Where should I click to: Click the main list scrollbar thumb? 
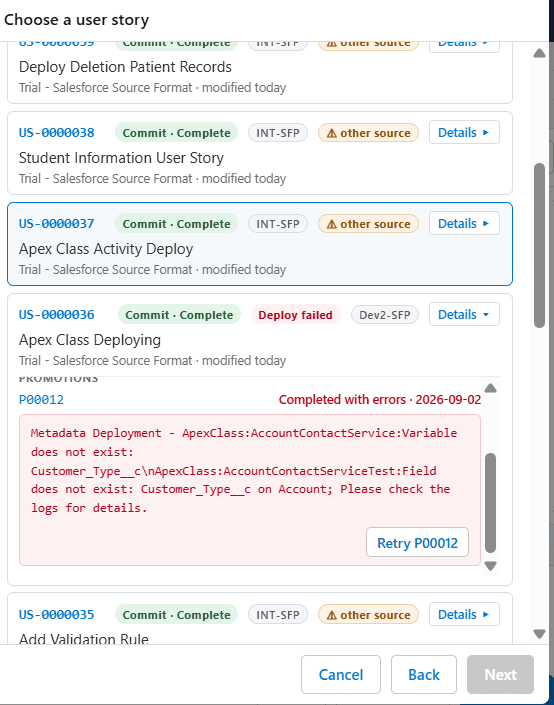(x=540, y=245)
